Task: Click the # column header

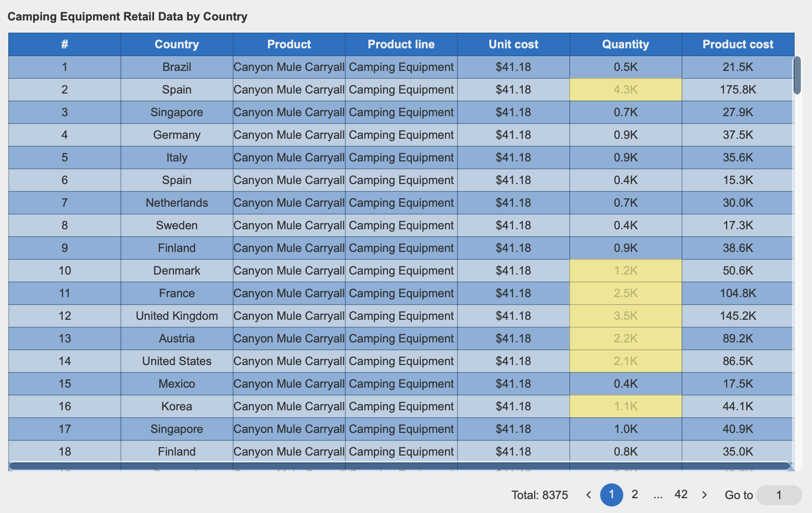Action: [x=64, y=44]
